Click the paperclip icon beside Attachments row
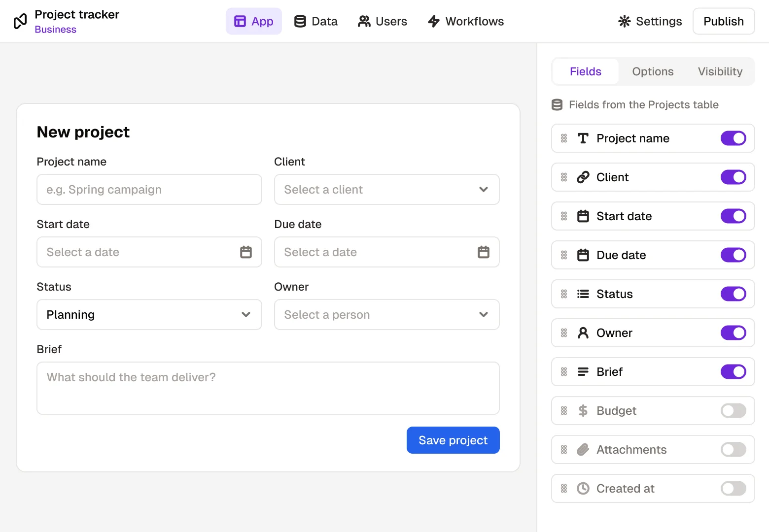 583,450
